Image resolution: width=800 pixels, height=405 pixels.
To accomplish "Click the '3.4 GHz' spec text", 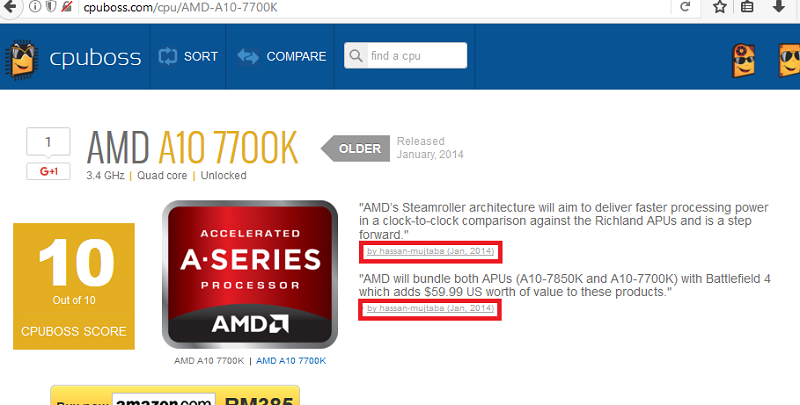I will 105,175.
